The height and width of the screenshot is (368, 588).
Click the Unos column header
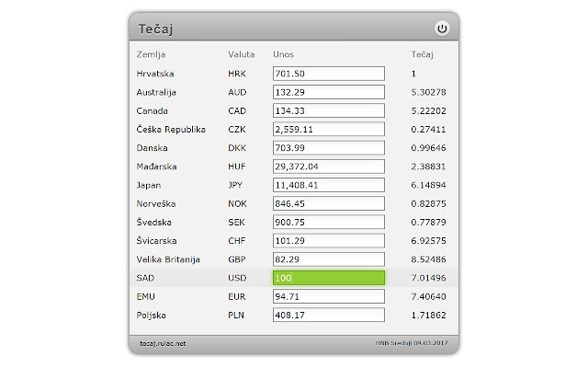[283, 54]
